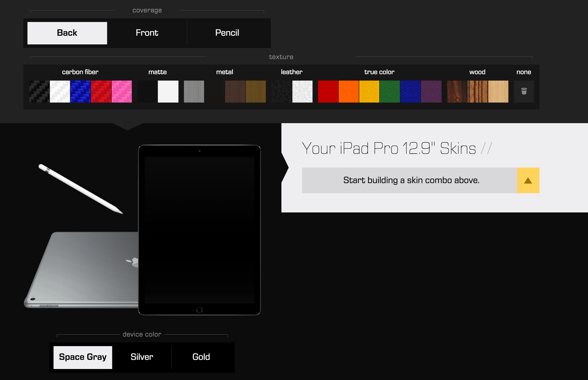This screenshot has width=588, height=380.
Task: Select the copper brown metal swatch
Action: coord(235,92)
